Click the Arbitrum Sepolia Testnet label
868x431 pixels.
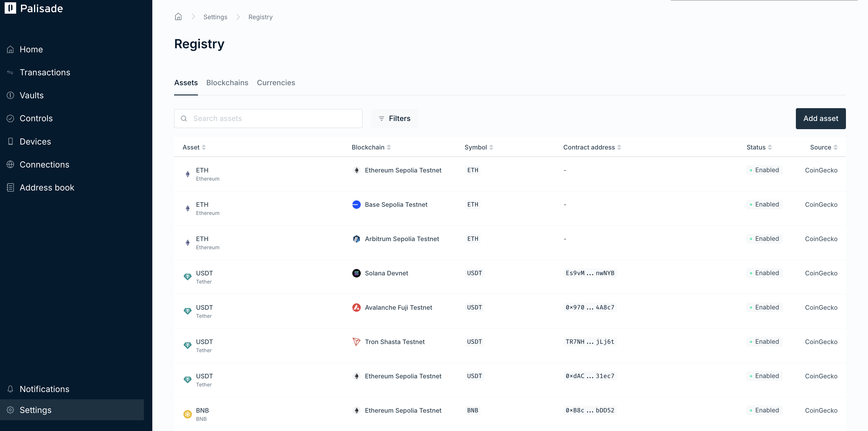402,239
